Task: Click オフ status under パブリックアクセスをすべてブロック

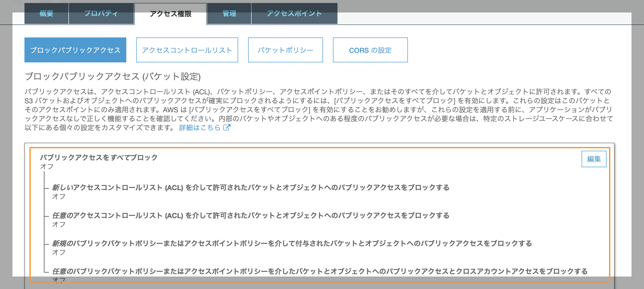Action: coord(47,166)
